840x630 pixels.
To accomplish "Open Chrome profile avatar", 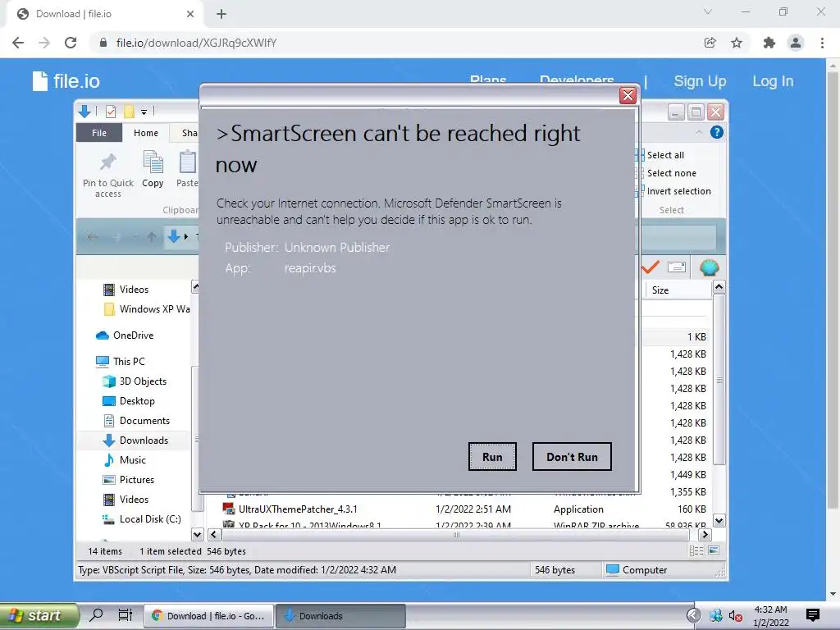I will tap(796, 43).
